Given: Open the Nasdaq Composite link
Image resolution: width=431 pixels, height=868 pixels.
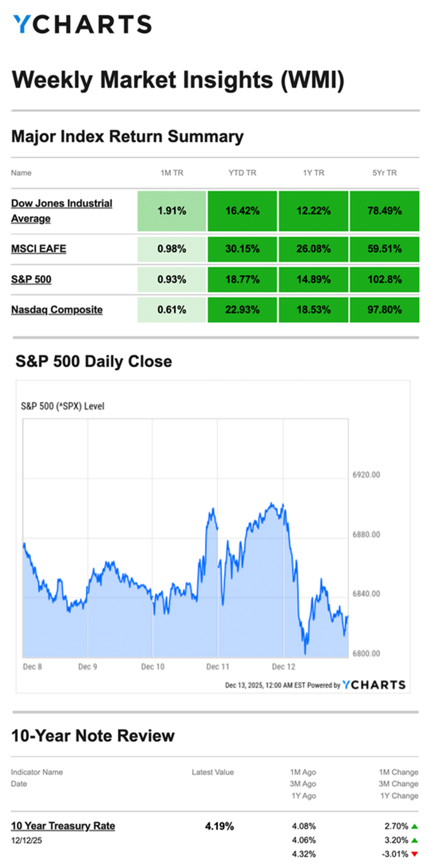Looking at the screenshot, I should (x=57, y=310).
